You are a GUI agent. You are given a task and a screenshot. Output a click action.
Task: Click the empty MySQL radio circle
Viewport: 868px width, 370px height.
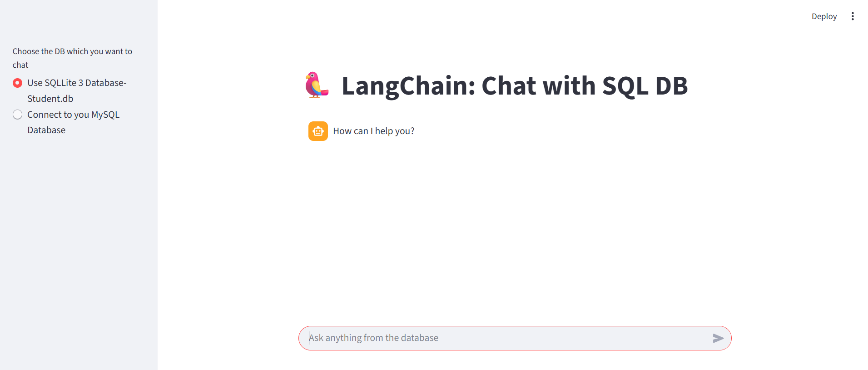coord(17,115)
